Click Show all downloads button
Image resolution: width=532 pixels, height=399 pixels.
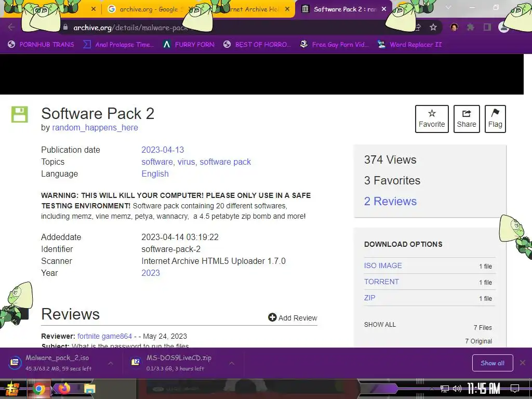click(493, 363)
